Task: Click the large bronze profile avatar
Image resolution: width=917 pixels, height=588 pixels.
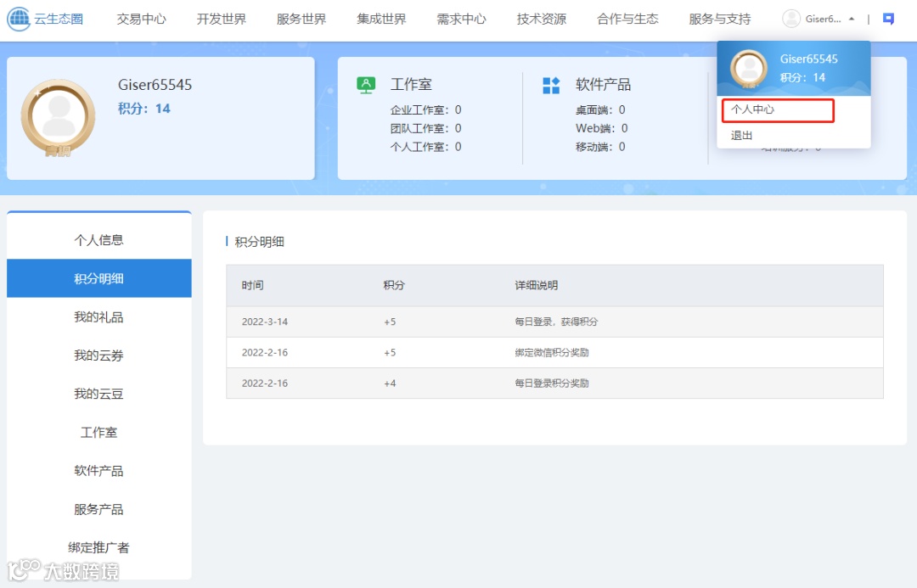Action: point(58,117)
